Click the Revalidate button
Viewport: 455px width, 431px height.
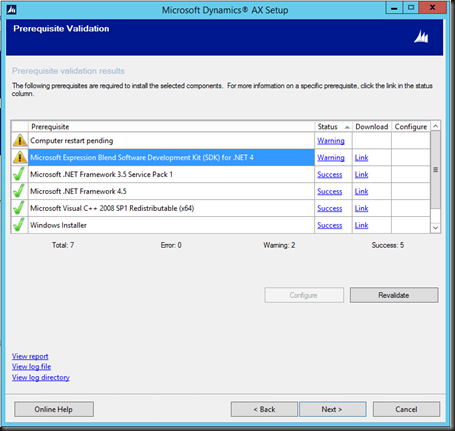coord(394,295)
